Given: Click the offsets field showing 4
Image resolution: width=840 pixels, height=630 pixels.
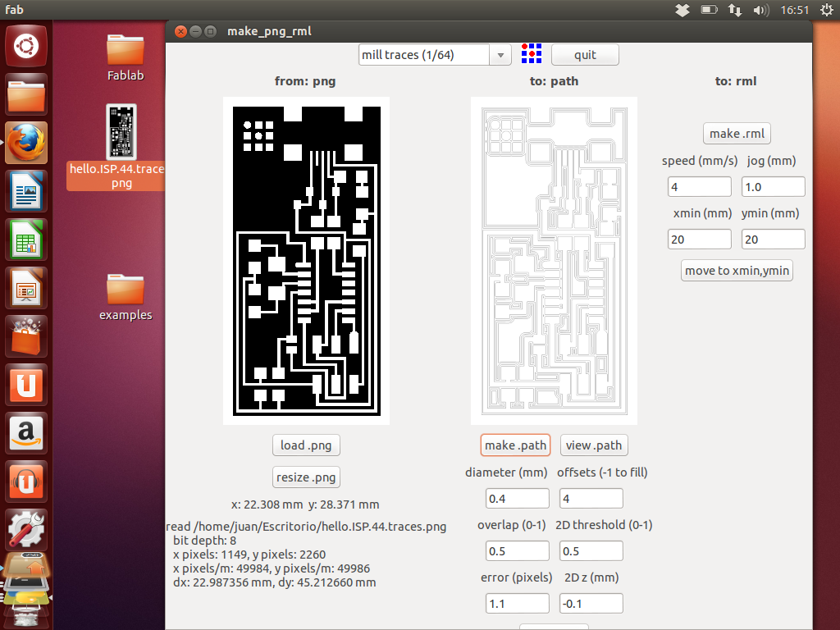Looking at the screenshot, I should (x=591, y=499).
